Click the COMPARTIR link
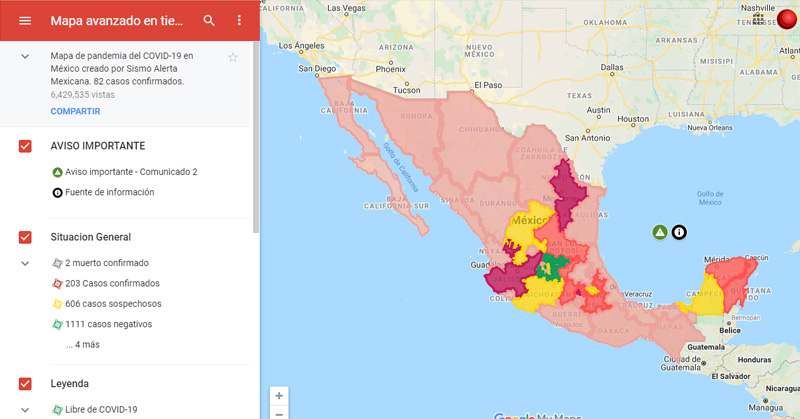This screenshot has width=800, height=419. (x=75, y=111)
